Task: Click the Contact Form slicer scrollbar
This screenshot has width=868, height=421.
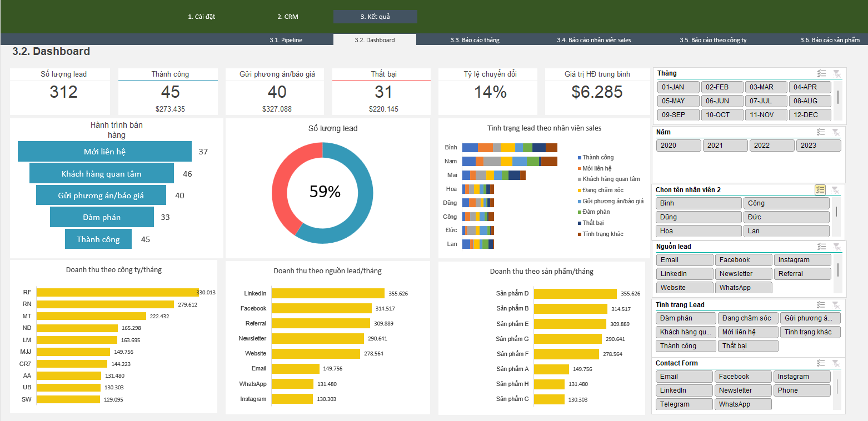Action: [837, 390]
